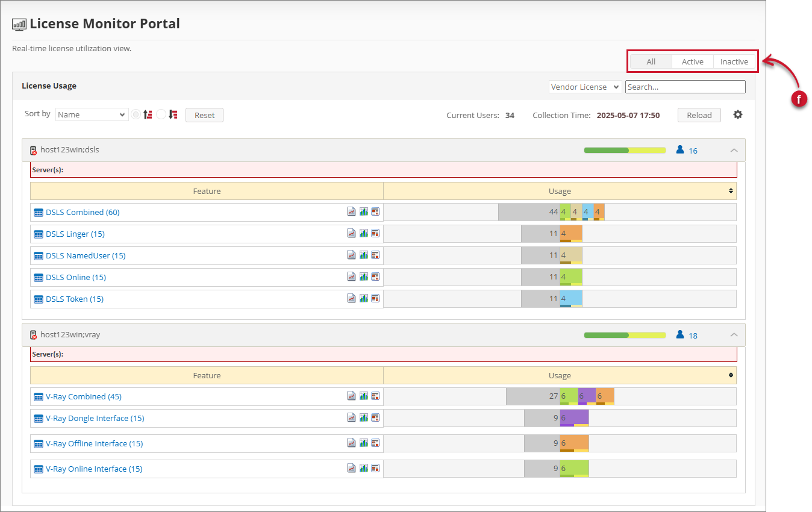This screenshot has width=812, height=512.
Task: Open the usage history chart for DSLS Combined
Action: click(x=351, y=211)
